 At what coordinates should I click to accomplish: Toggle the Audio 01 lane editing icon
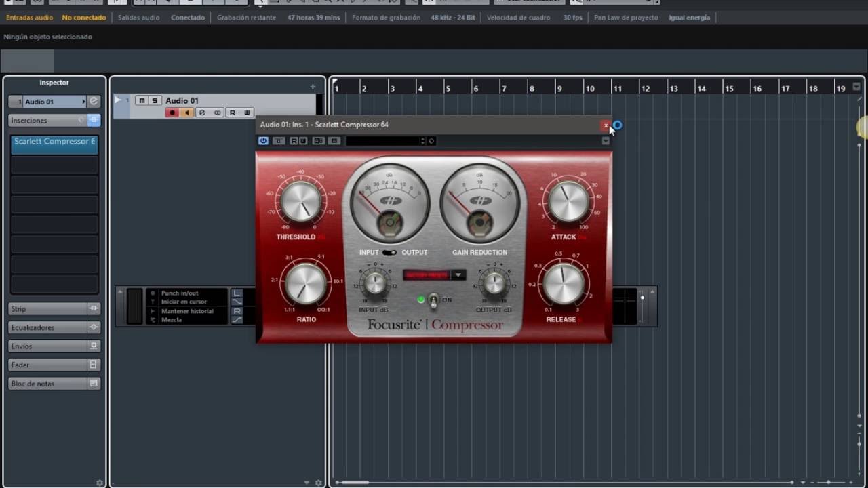(x=218, y=113)
